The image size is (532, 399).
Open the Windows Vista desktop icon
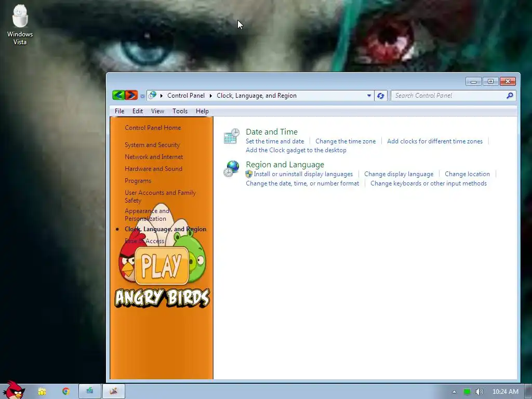point(20,25)
